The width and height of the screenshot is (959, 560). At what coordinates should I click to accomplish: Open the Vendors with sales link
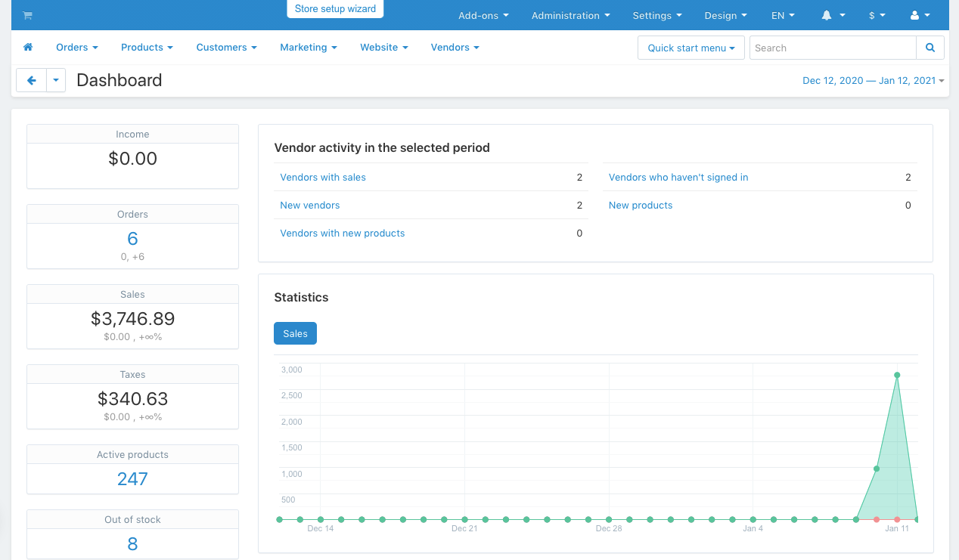point(323,177)
